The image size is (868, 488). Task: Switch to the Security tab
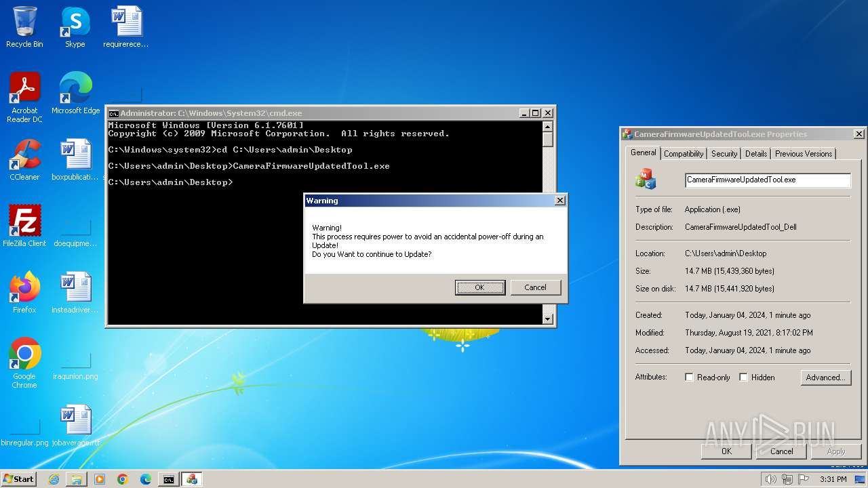click(724, 154)
